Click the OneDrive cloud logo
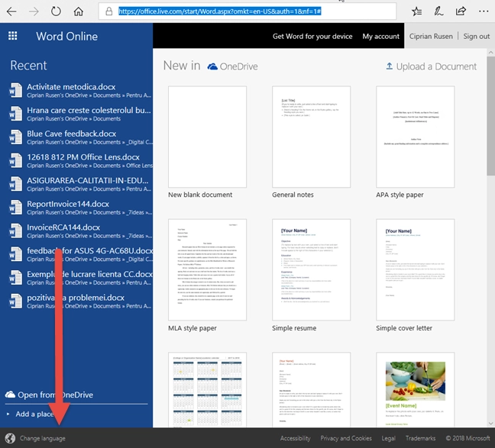The width and height of the screenshot is (495, 448). [x=212, y=66]
